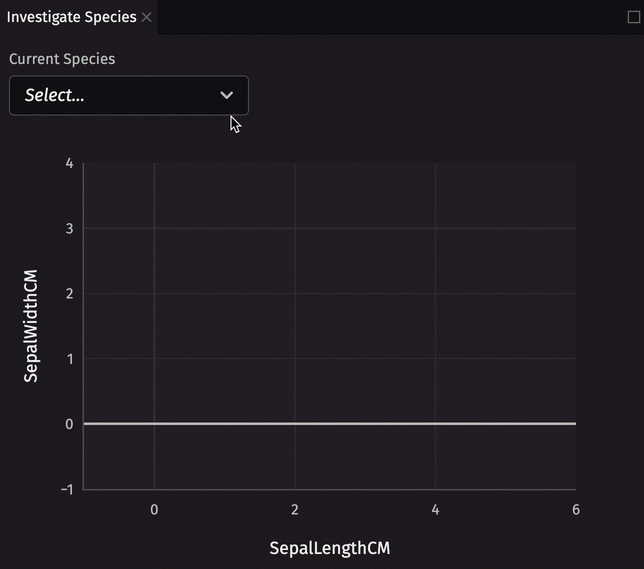Click the x-axis tick label 2
The height and width of the screenshot is (569, 644).
click(295, 509)
